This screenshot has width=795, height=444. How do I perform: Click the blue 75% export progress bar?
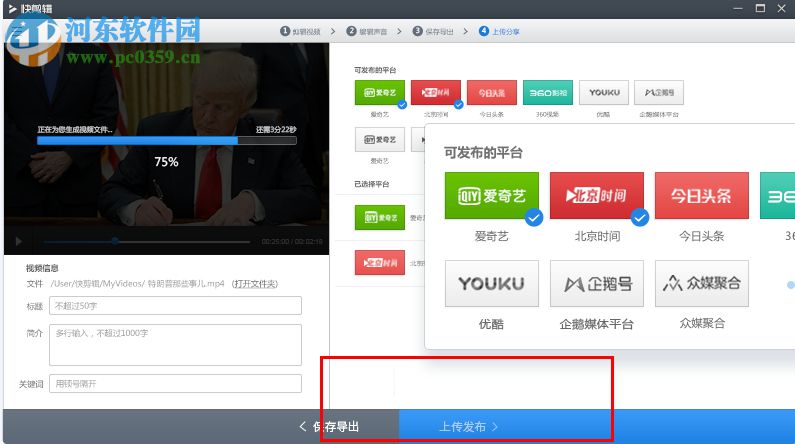167,140
